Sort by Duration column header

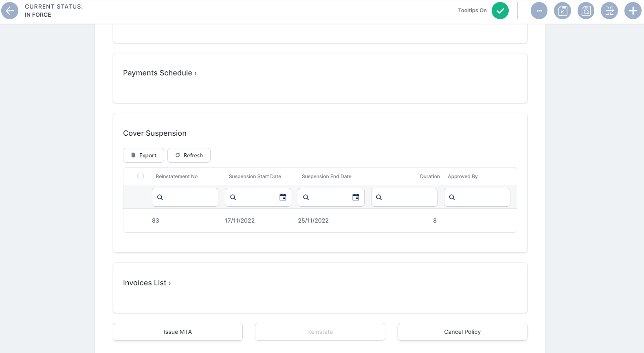click(x=430, y=176)
